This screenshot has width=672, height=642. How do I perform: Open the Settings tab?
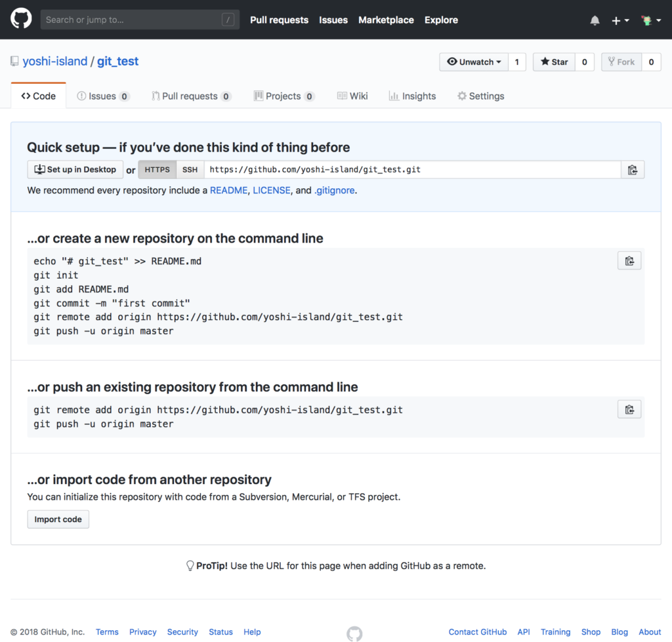point(480,96)
